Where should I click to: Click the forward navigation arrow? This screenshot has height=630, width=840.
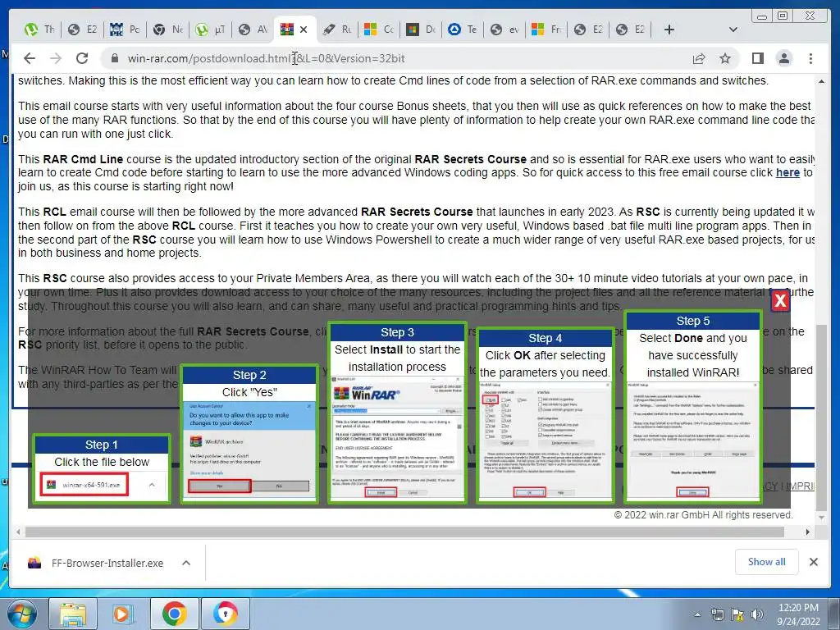(x=56, y=58)
